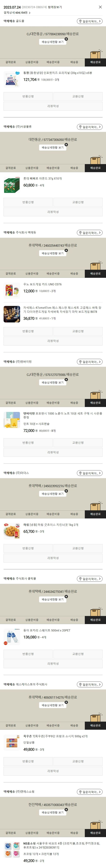Open 텐바이텐 포포팬시 노트 product title

pos(63,415)
